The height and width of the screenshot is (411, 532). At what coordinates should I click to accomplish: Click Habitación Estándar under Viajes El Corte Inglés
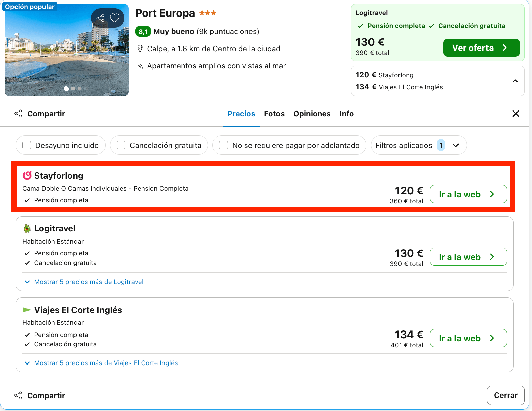[x=53, y=322]
